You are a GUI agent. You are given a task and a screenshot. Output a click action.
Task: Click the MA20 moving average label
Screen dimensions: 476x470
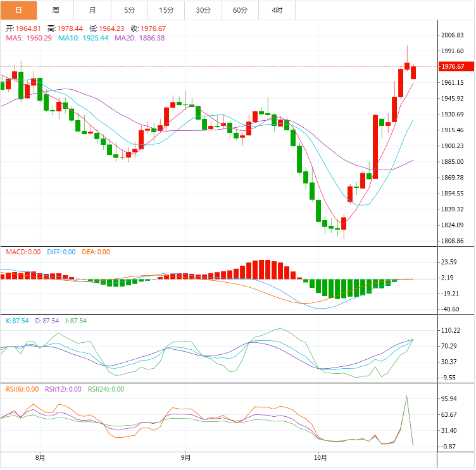(139, 38)
